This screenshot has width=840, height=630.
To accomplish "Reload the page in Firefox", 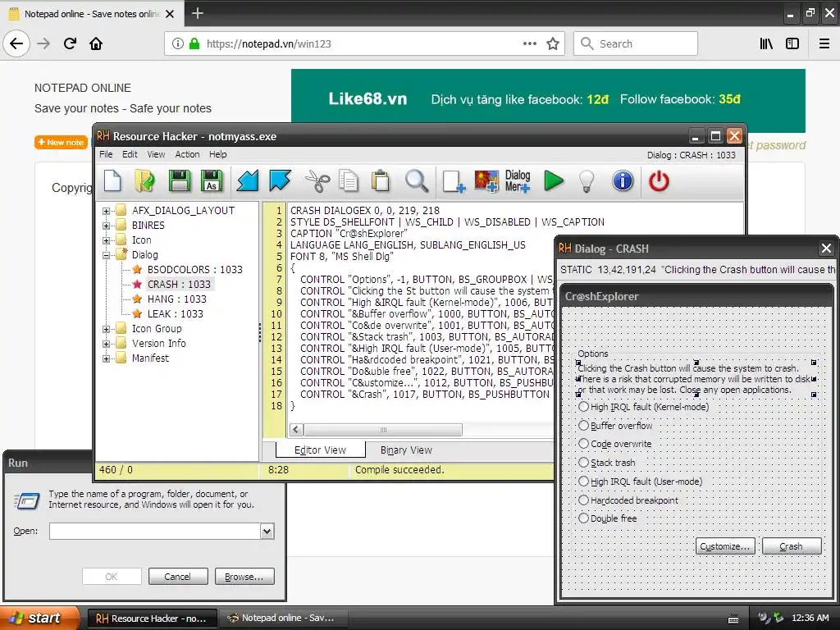I will [70, 43].
